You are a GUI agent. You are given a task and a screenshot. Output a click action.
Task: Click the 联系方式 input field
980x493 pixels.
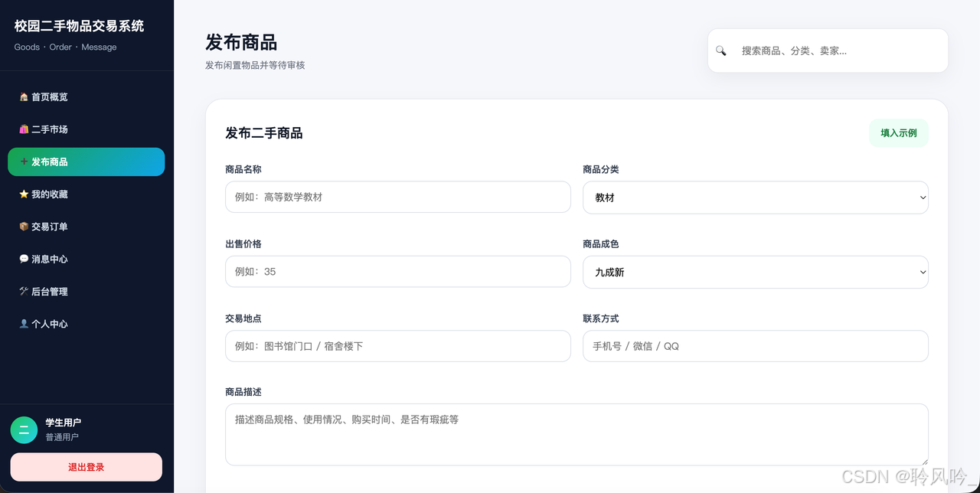pos(756,346)
